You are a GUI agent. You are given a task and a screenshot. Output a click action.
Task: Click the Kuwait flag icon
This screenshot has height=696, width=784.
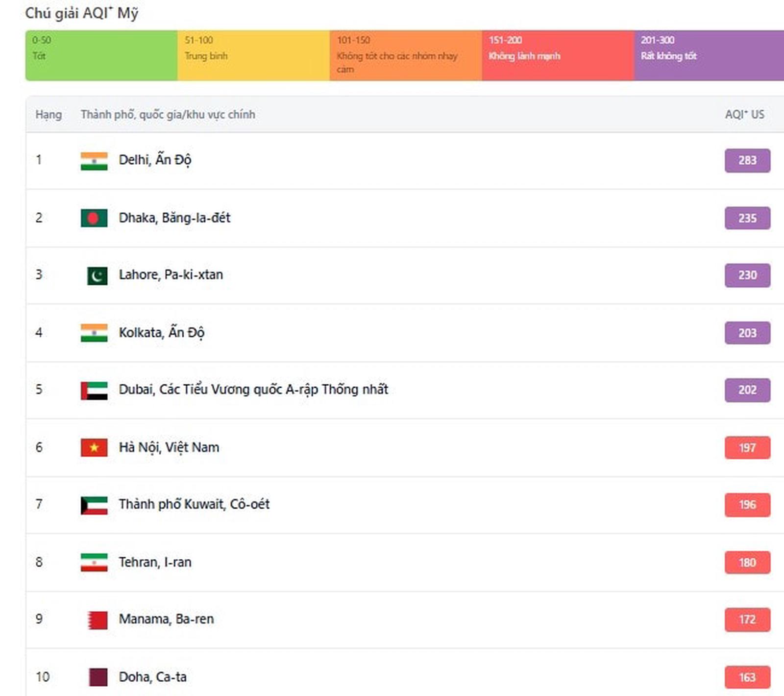point(94,505)
